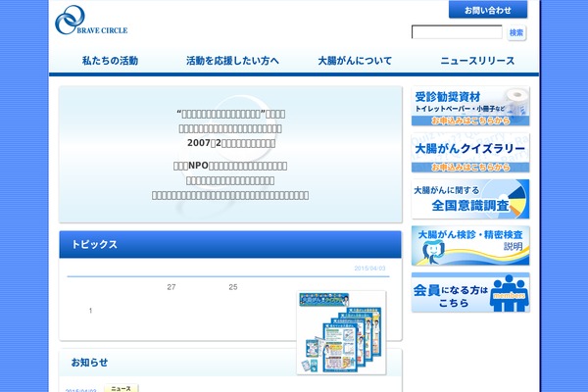The width and height of the screenshot is (588, 392).
Task: Open the ニュースリリース menu item
Action: [477, 61]
